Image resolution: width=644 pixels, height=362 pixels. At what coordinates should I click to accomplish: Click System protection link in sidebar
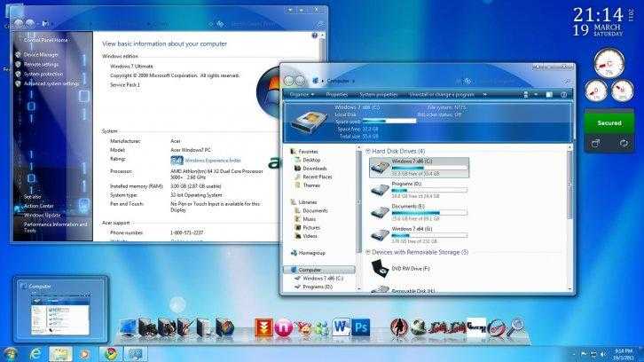click(x=43, y=74)
